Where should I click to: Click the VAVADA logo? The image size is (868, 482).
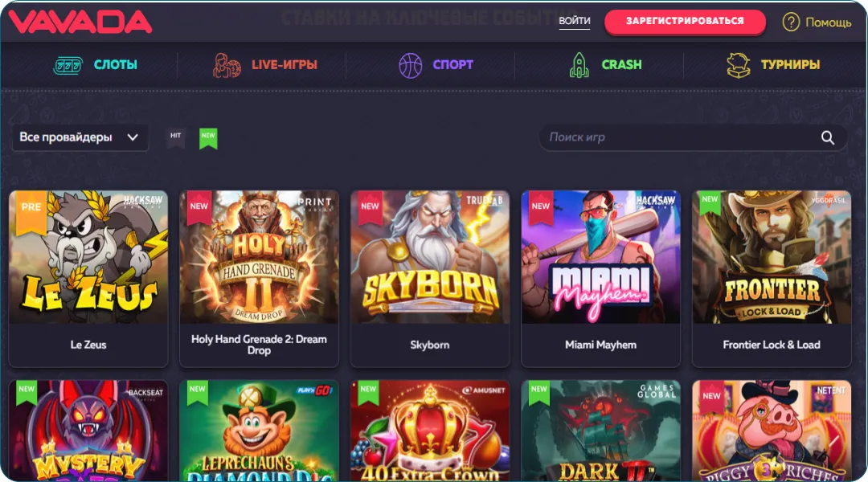(x=80, y=22)
